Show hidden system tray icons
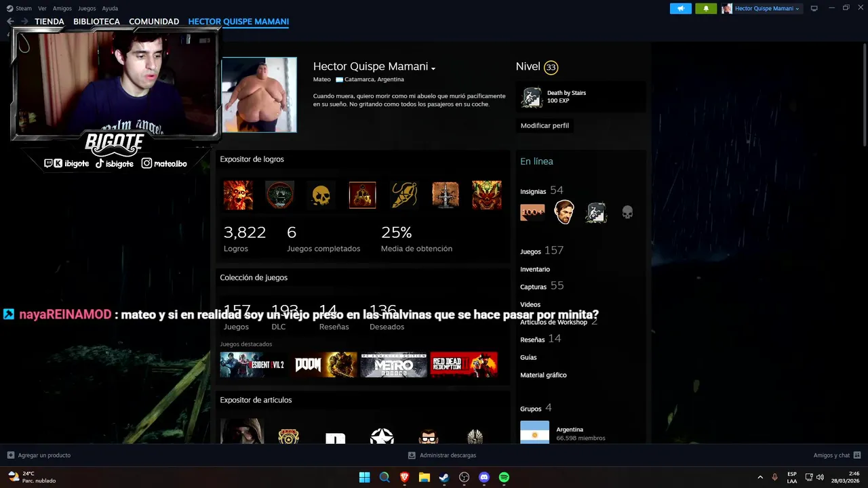The width and height of the screenshot is (868, 488). (x=760, y=477)
